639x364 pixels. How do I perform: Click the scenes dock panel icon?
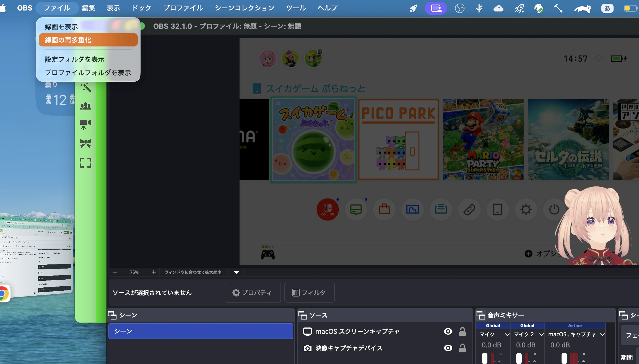112,315
